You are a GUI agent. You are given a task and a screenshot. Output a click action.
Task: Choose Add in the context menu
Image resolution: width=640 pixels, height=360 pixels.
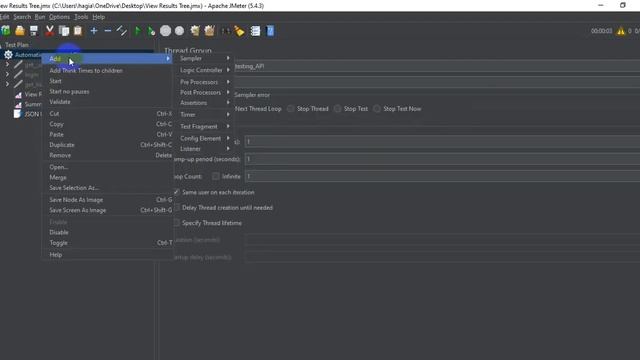107,59
